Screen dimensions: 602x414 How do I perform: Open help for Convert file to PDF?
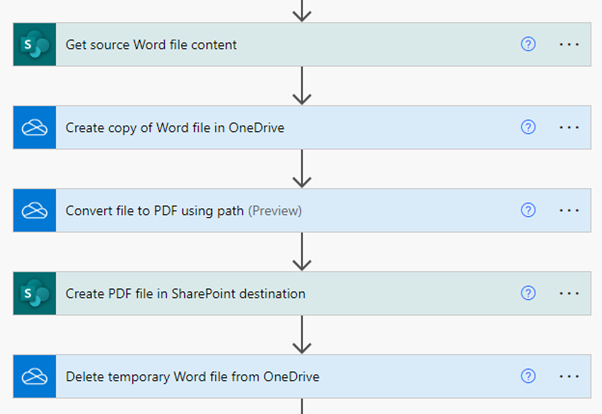529,211
